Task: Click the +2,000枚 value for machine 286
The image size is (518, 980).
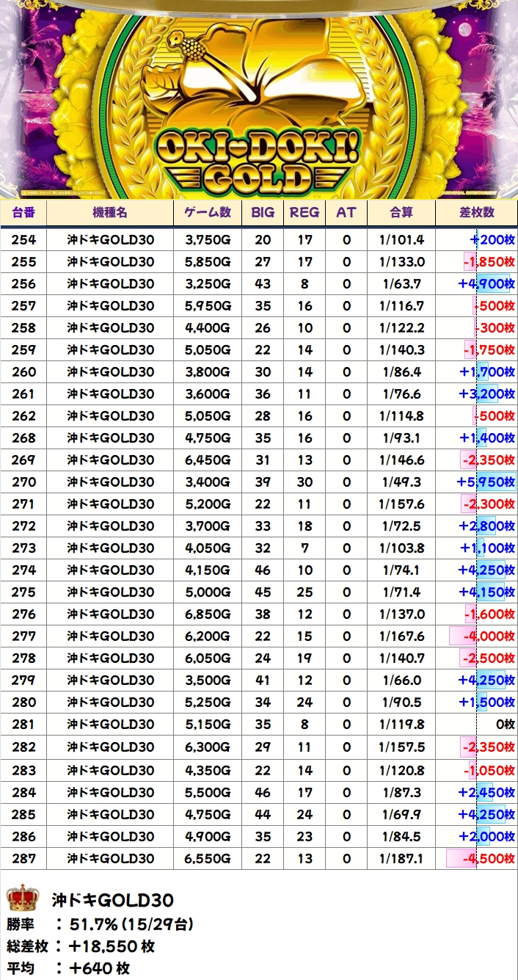Action: tap(487, 836)
